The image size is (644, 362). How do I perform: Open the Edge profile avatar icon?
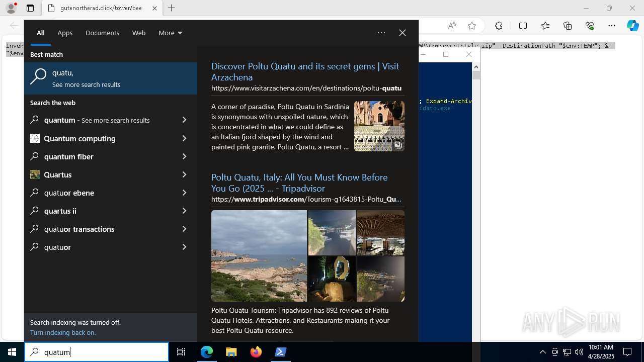click(11, 8)
